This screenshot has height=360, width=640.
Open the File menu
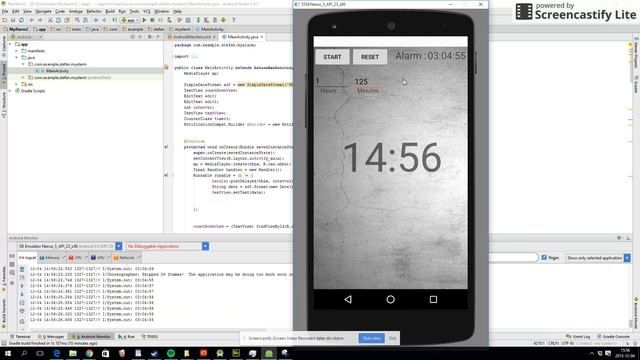coord(5,11)
